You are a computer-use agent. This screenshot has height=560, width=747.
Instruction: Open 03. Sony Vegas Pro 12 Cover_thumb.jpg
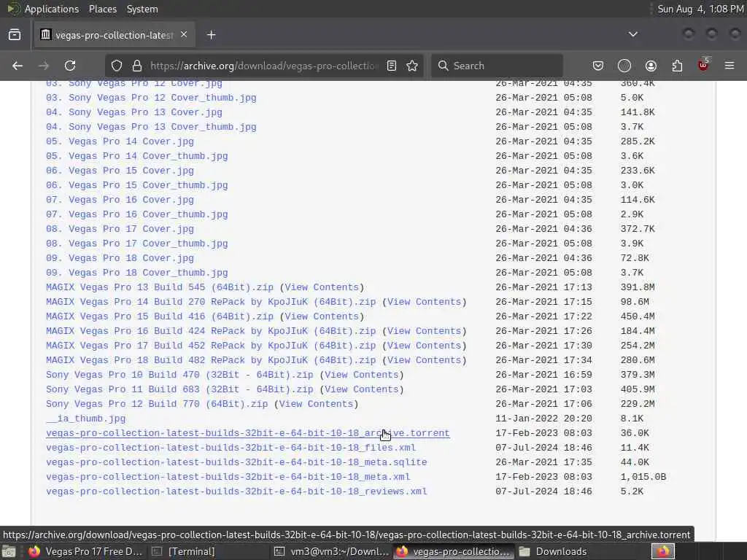coord(151,98)
